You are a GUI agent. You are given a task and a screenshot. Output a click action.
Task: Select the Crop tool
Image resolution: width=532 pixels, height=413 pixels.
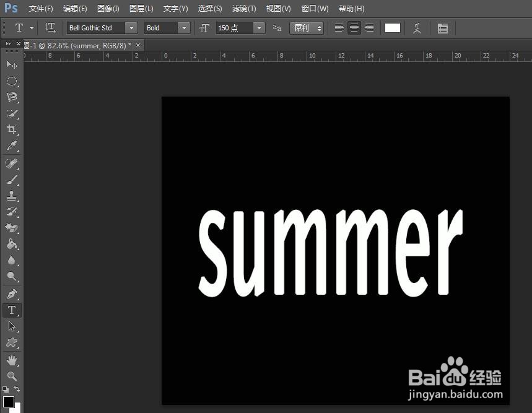pos(12,129)
